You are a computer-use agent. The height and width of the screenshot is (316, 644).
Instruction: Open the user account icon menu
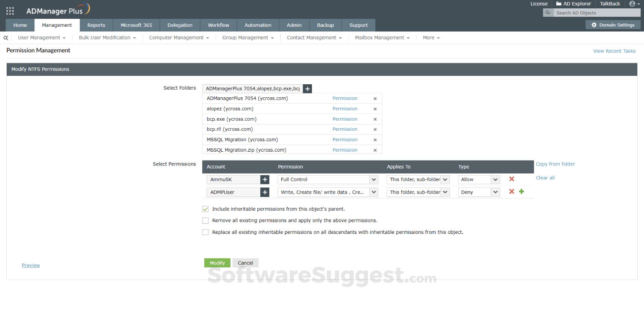pos(633,4)
